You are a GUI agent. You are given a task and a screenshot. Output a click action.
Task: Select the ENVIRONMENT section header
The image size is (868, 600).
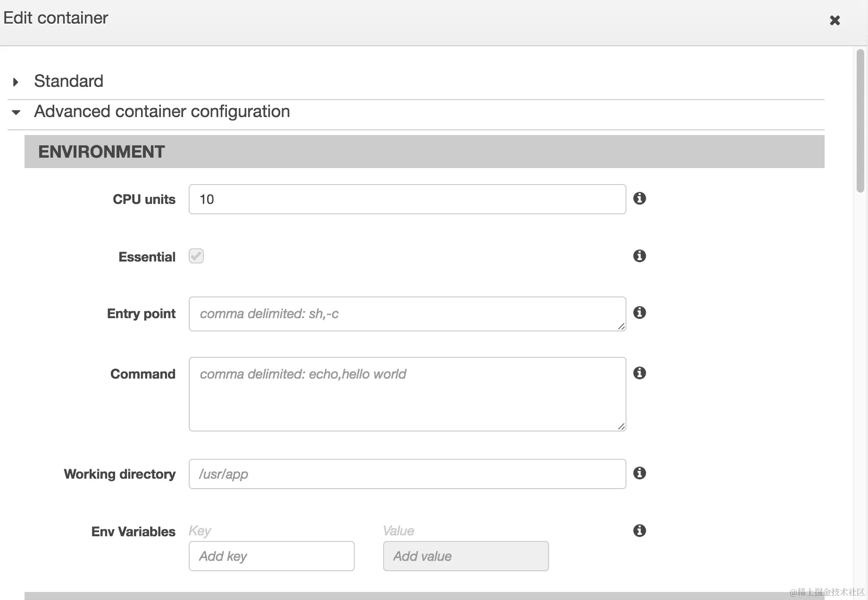101,151
